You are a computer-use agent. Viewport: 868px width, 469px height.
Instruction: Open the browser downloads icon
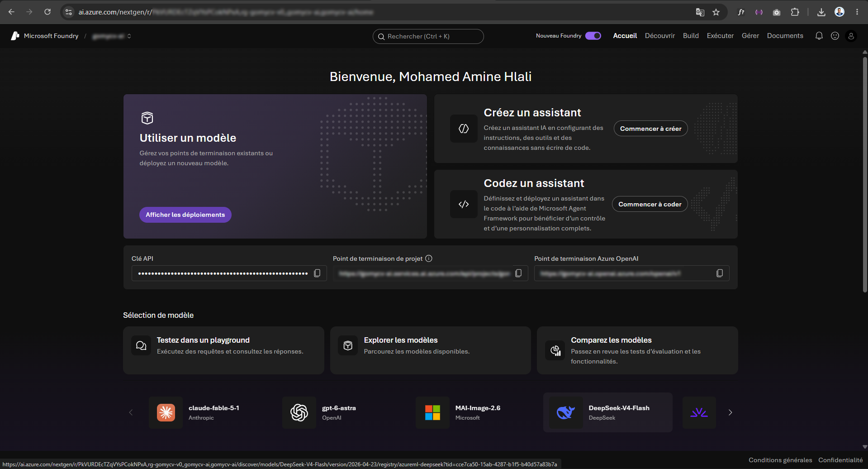(821, 12)
